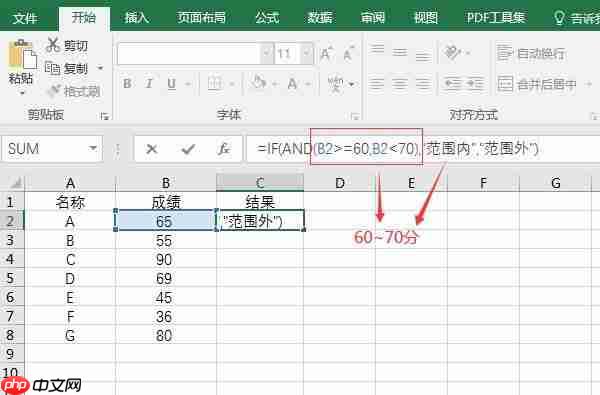Screen dimensions: 600x395
Task: Select cell B2 containing 65
Action: (x=165, y=221)
